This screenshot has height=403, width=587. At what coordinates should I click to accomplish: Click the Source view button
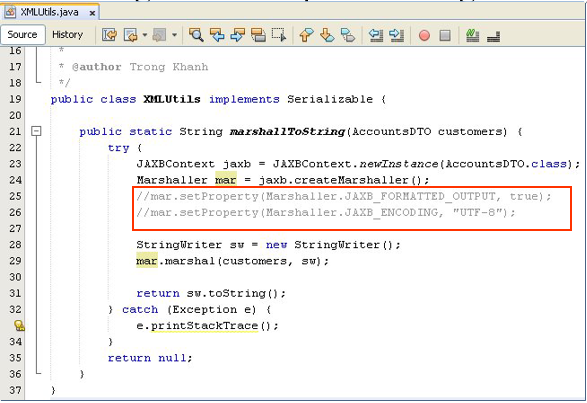pyautogui.click(x=22, y=34)
